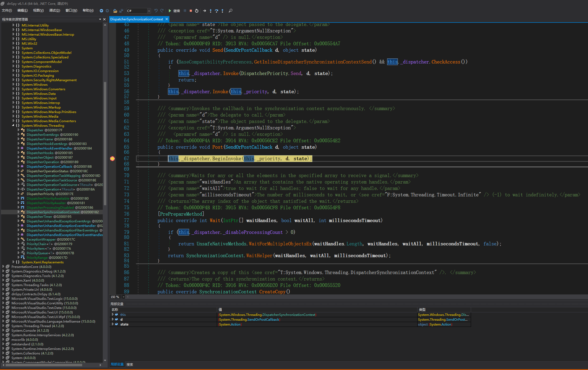
Task: Click the stop debugging red square
Action: click(x=191, y=11)
